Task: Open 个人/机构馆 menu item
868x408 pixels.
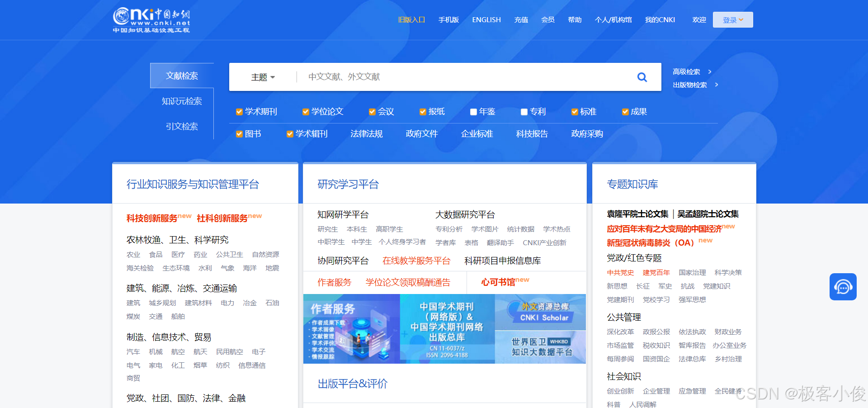Action: (613, 20)
